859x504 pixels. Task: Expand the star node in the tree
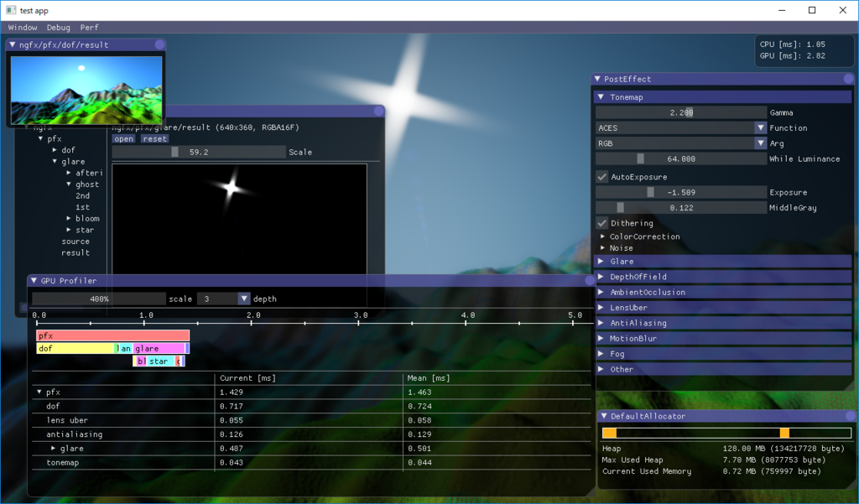point(69,230)
